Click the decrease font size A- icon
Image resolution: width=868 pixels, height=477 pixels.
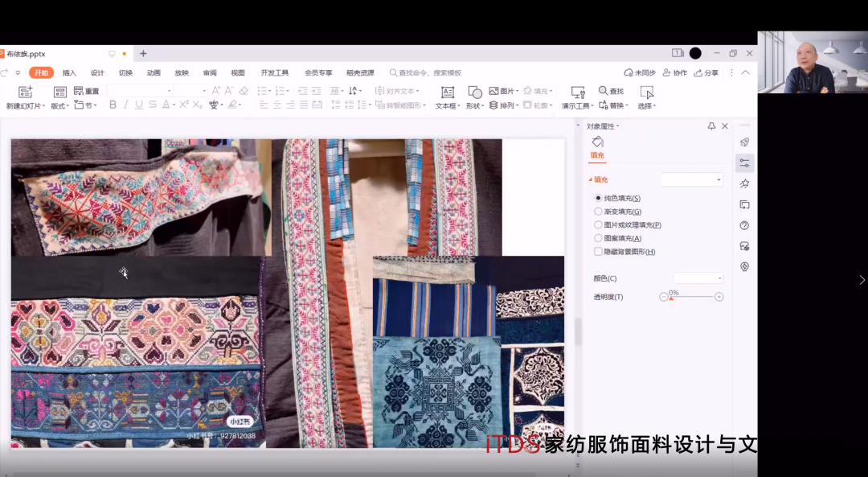point(229,91)
